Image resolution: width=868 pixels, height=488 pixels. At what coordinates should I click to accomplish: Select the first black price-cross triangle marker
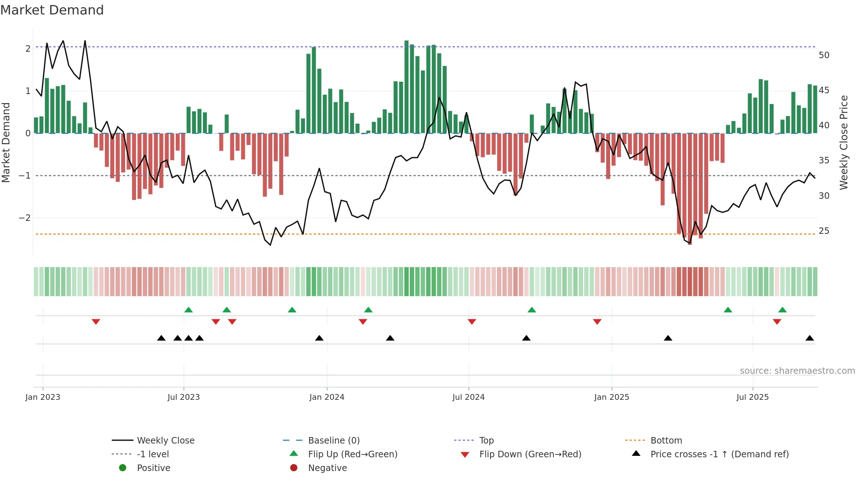161,338
